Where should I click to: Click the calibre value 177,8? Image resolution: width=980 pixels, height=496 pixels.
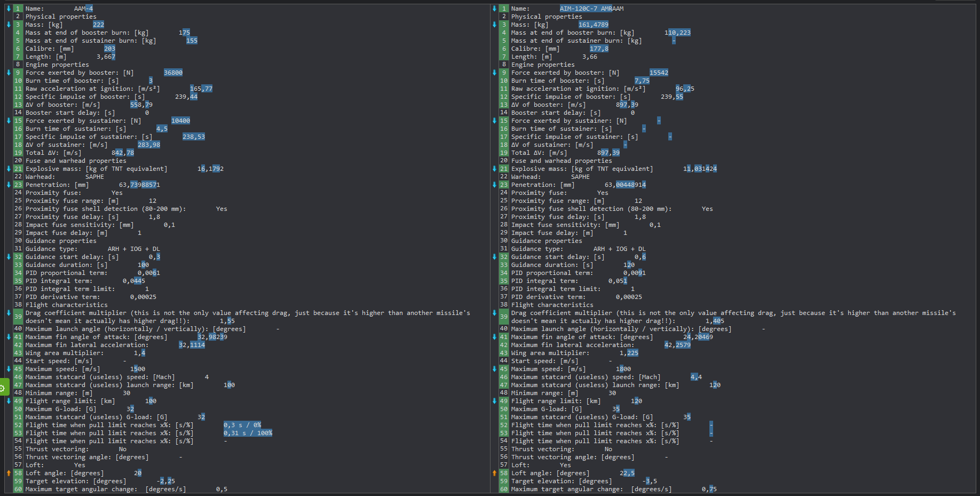599,49
